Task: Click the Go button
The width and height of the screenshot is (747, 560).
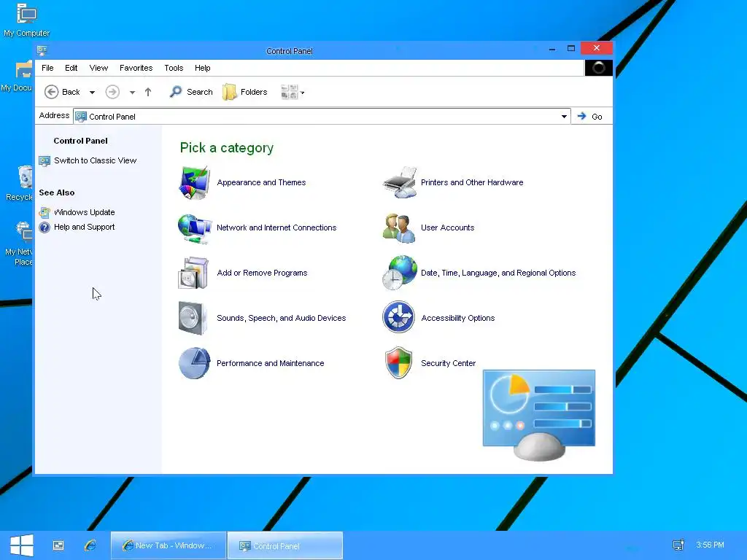Action: (x=589, y=117)
